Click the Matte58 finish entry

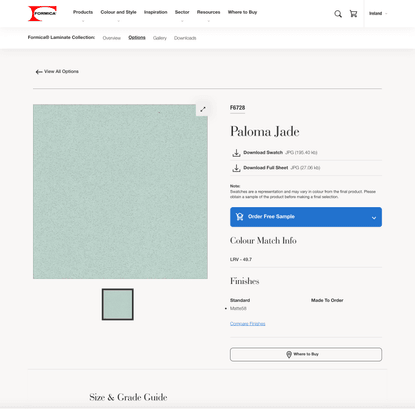pyautogui.click(x=238, y=309)
